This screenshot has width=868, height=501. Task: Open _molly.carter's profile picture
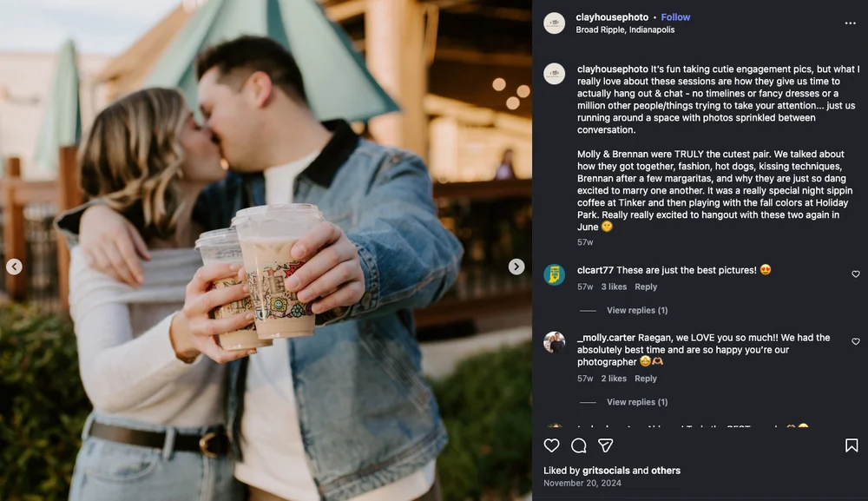554,343
